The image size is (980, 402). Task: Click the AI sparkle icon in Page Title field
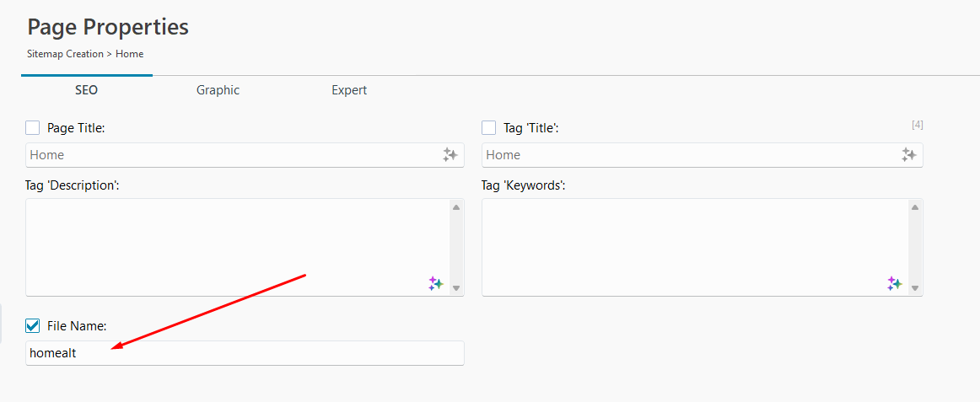450,155
